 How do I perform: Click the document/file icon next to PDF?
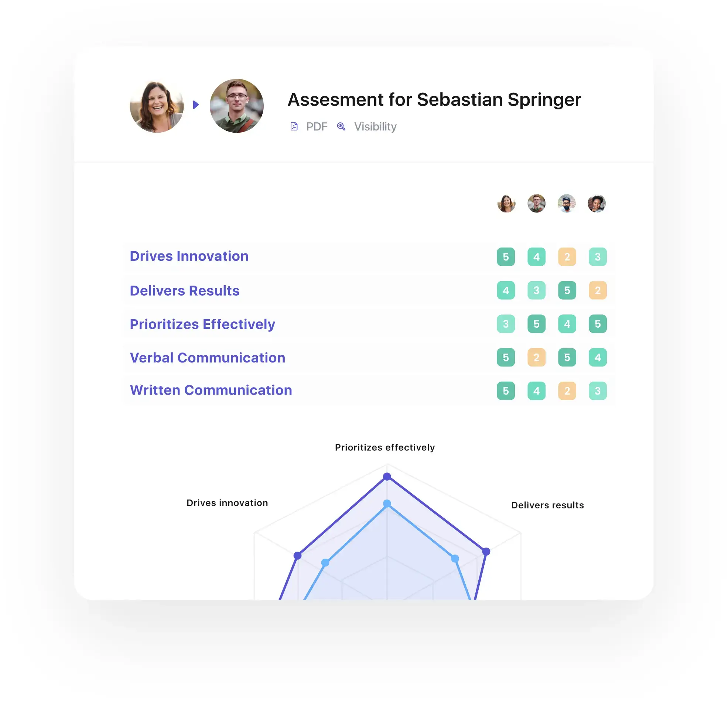pyautogui.click(x=293, y=126)
